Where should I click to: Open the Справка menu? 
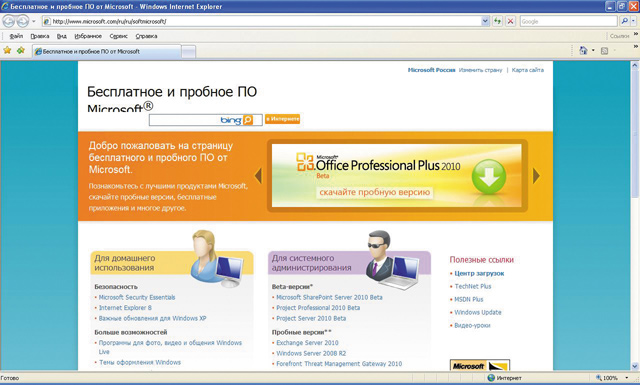point(146,36)
